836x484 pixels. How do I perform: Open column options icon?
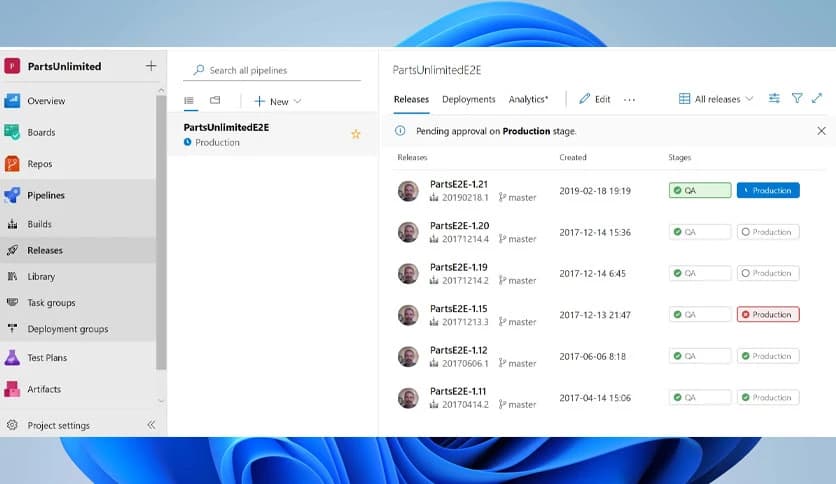point(774,98)
